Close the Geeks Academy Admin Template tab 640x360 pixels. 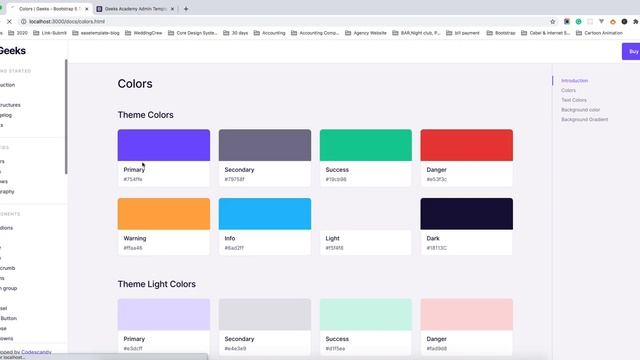pyautogui.click(x=172, y=9)
